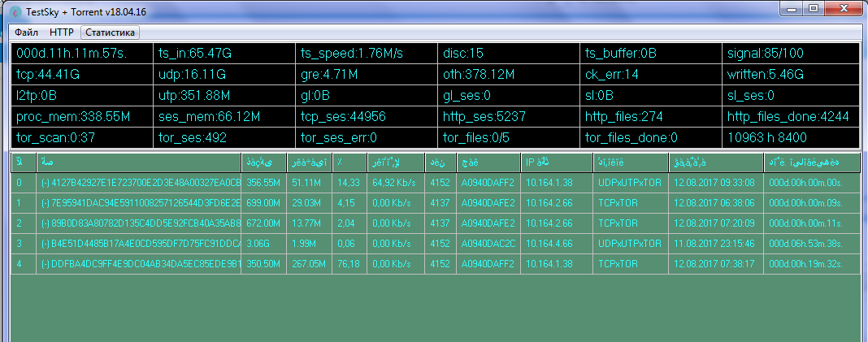Open the HTTP menu
Screen dimensions: 868x342
point(61,32)
